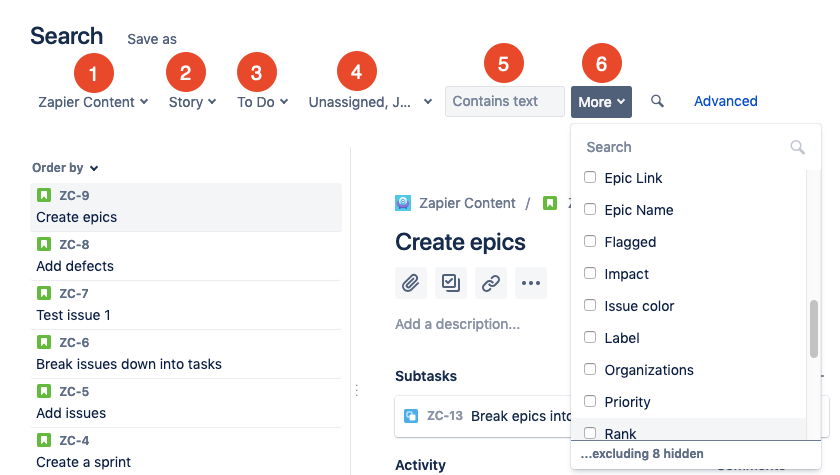Click the Search field in More dropdown
Image resolution: width=840 pixels, height=475 pixels.
[x=696, y=147]
